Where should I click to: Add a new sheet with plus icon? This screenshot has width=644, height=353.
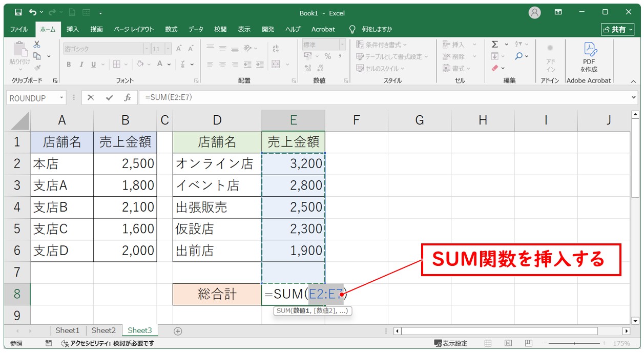[x=178, y=331]
